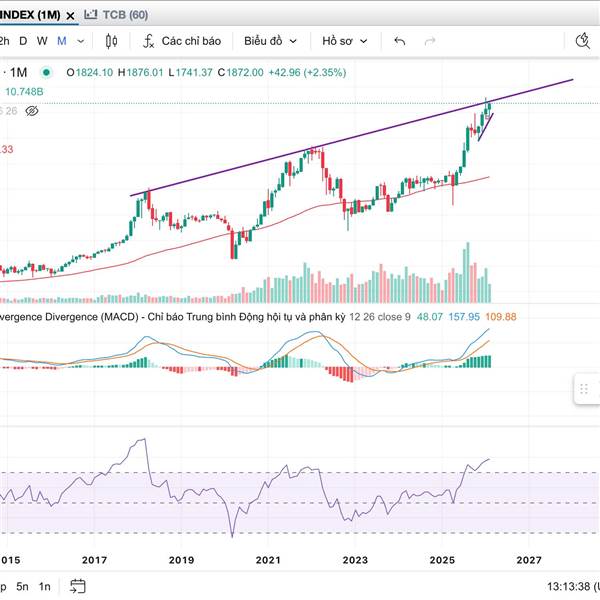Viewport: 600px width, 600px height.
Task: Click MACD value 157.95
Action: point(464,317)
